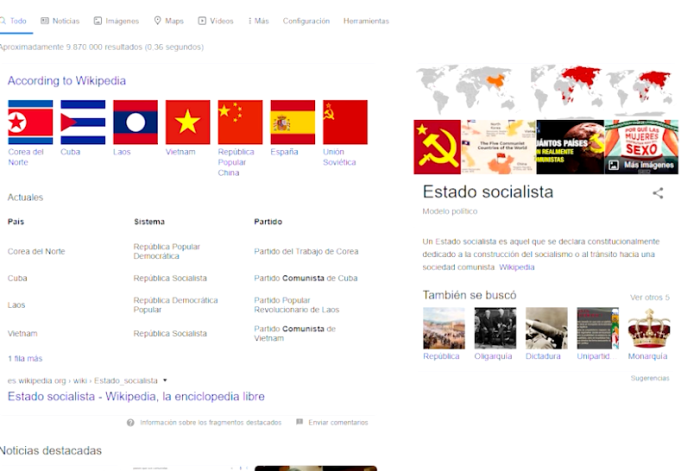Click the Soviet Union flag image
The width and height of the screenshot is (700, 471).
[x=345, y=122]
